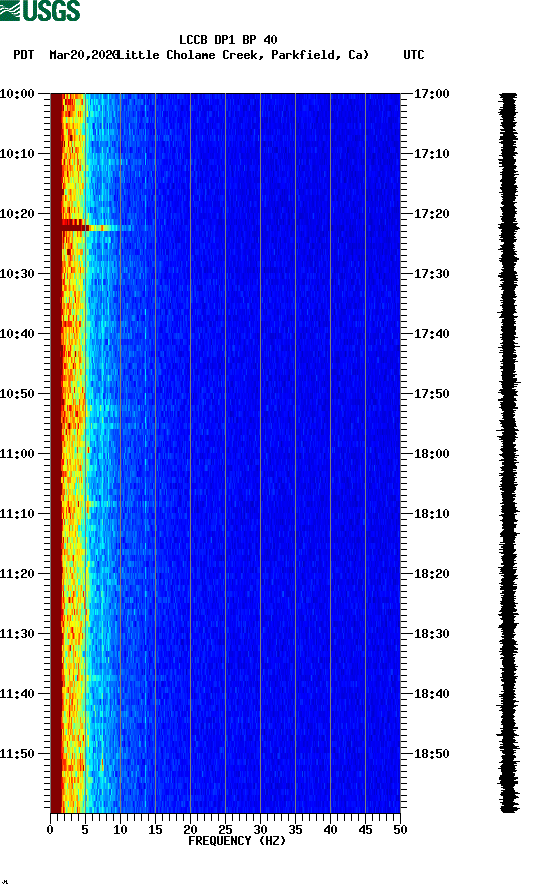The height and width of the screenshot is (893, 552).
Task: Click the '11:40' PDT time label
Action: [17, 694]
